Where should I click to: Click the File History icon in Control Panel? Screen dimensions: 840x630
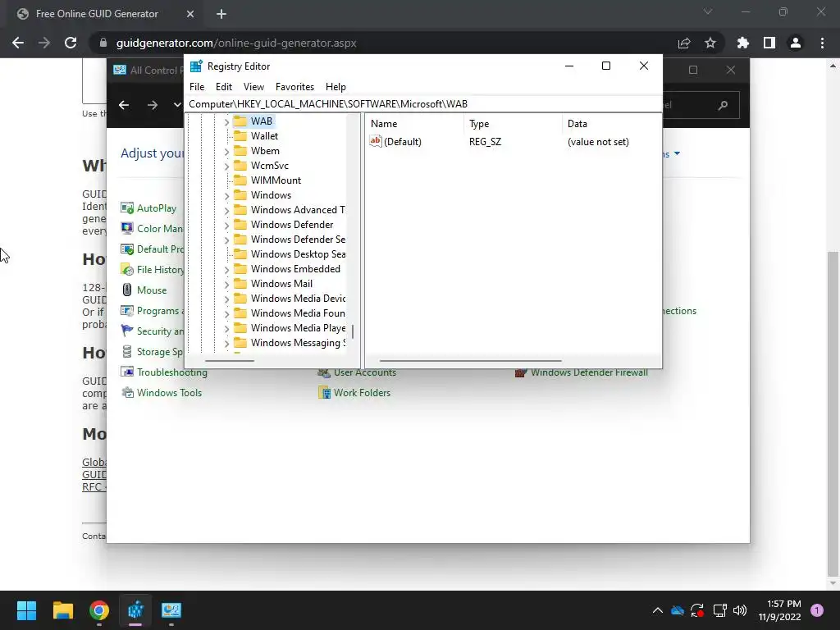pos(127,269)
